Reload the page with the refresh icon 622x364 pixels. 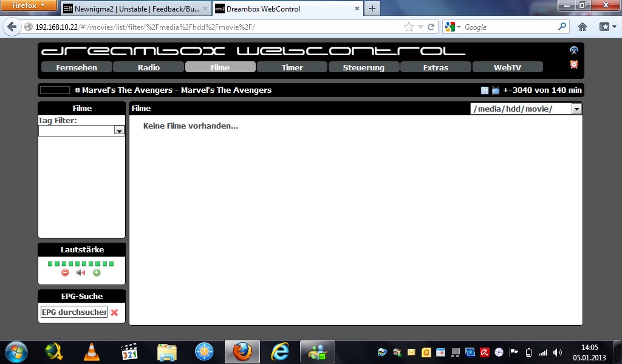[x=431, y=27]
